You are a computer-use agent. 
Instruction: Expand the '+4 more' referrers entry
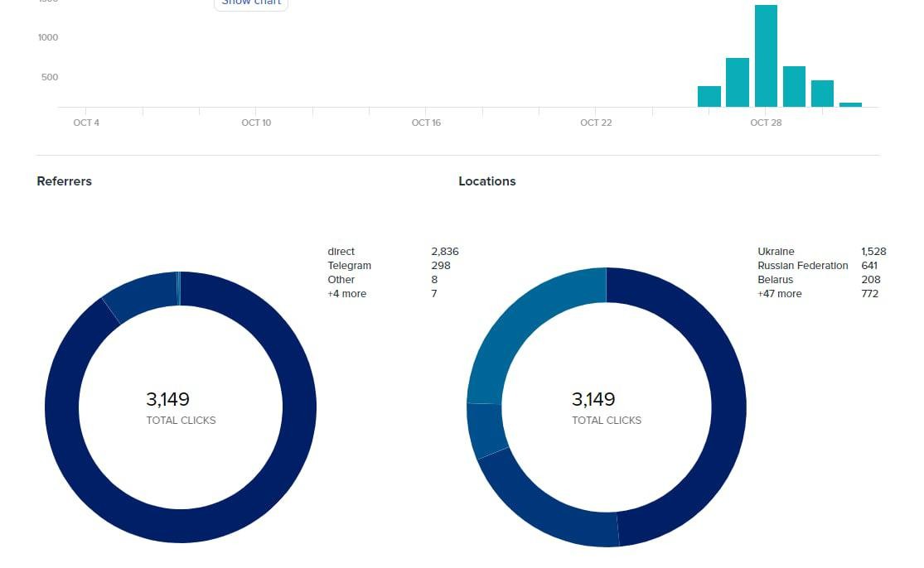tap(346, 294)
